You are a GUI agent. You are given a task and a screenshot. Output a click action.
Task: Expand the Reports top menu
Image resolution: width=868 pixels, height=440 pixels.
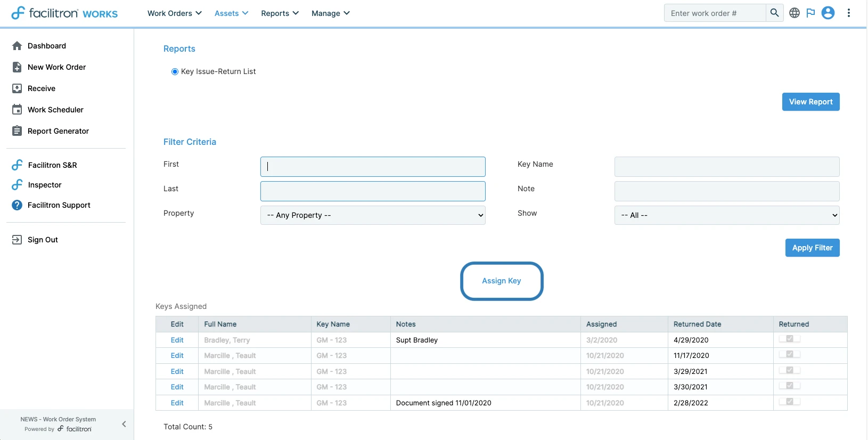280,13
